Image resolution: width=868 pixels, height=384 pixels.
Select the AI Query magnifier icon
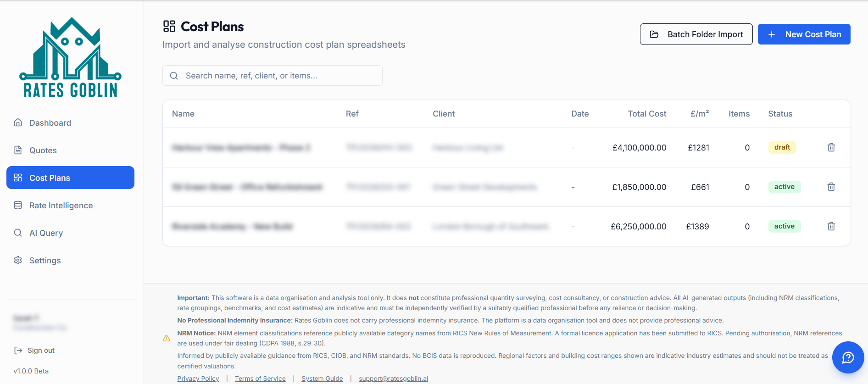(18, 233)
